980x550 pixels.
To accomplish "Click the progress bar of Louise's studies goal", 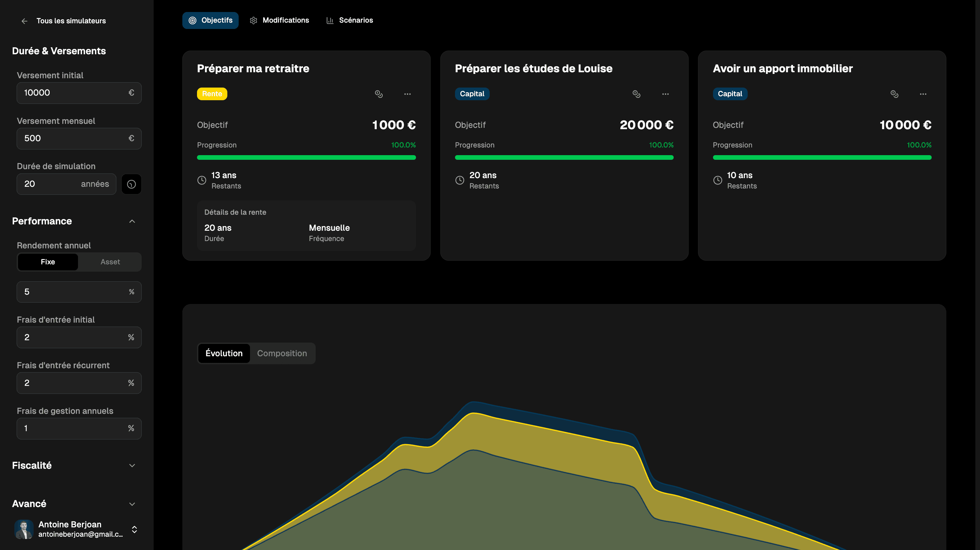I will coord(564,157).
